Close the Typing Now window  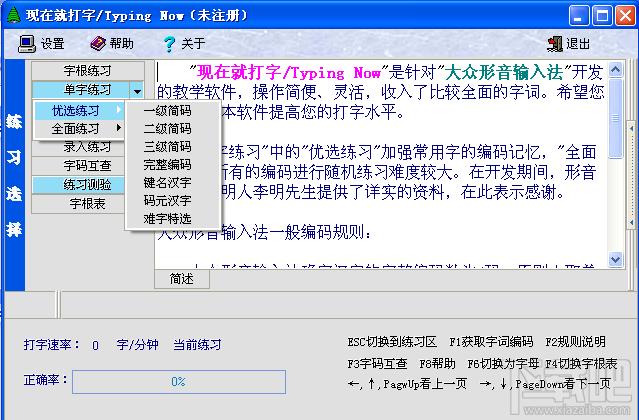click(625, 16)
